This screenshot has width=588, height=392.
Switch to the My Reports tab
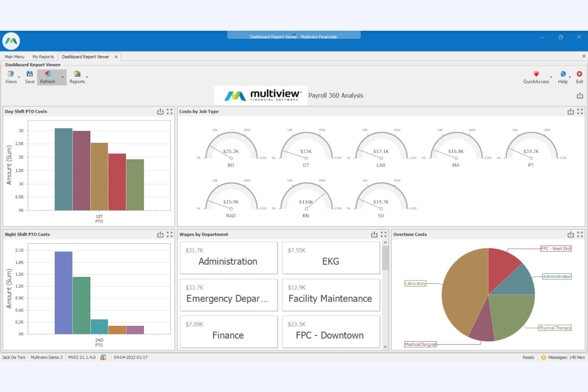click(x=43, y=56)
